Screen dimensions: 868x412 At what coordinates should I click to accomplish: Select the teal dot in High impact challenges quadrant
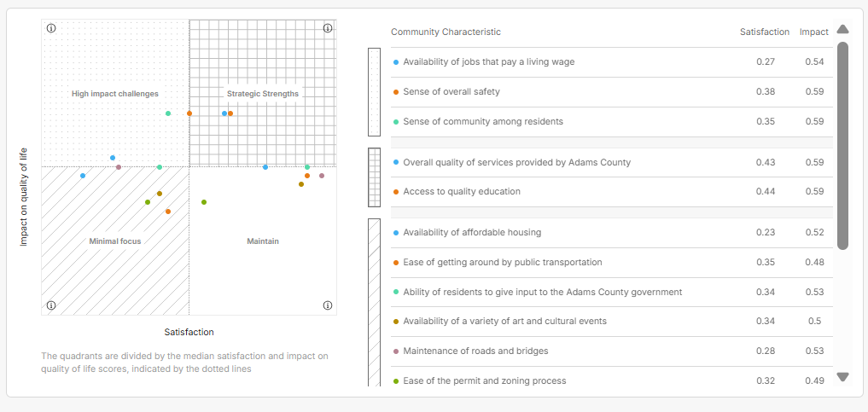[x=168, y=113]
